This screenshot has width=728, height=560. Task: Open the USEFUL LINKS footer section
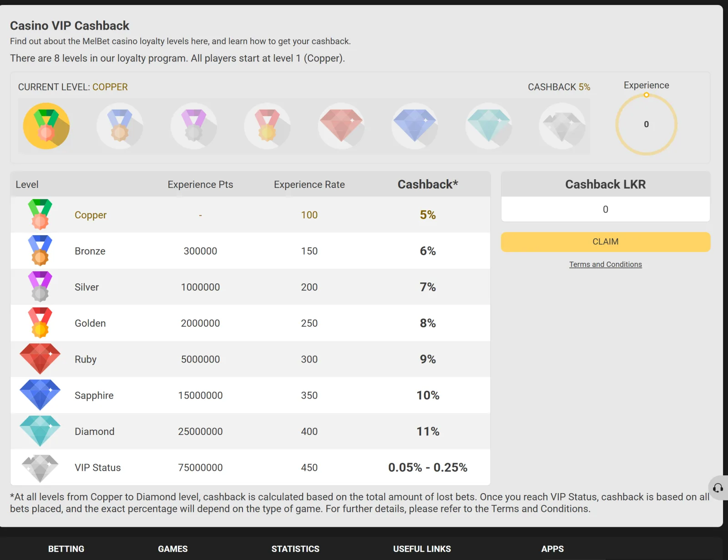tap(422, 549)
